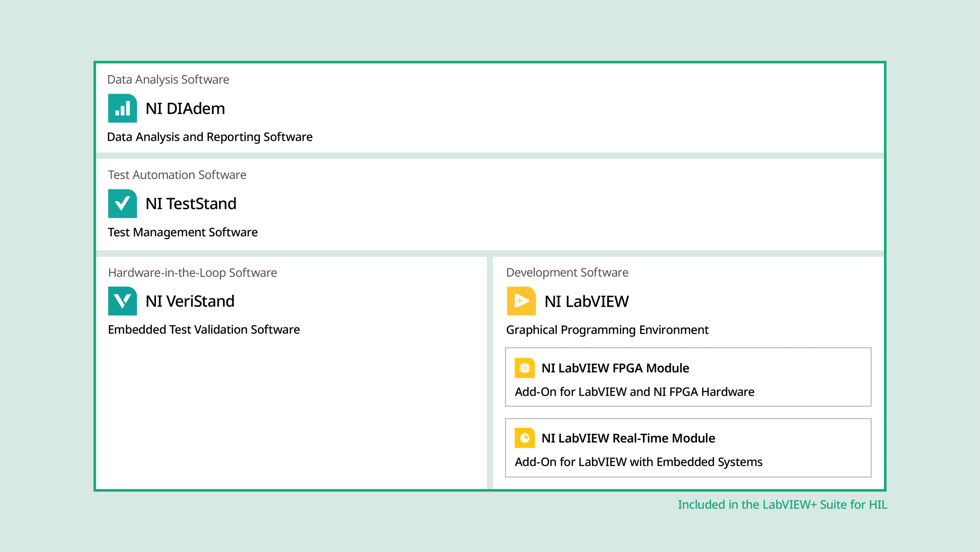
Task: Click the NI LabVIEW yellow arrow icon
Action: pos(521,301)
